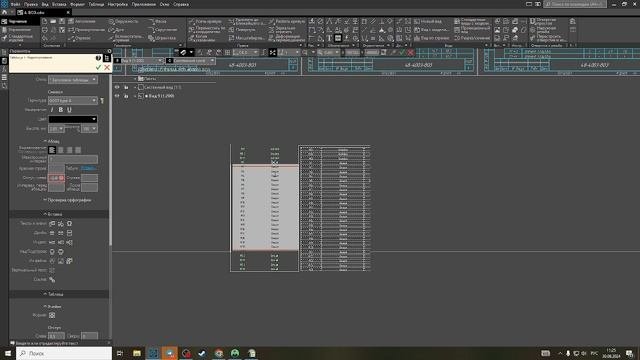Open the Справка menu
This screenshot has height=360, width=640.
pyautogui.click(x=181, y=4)
